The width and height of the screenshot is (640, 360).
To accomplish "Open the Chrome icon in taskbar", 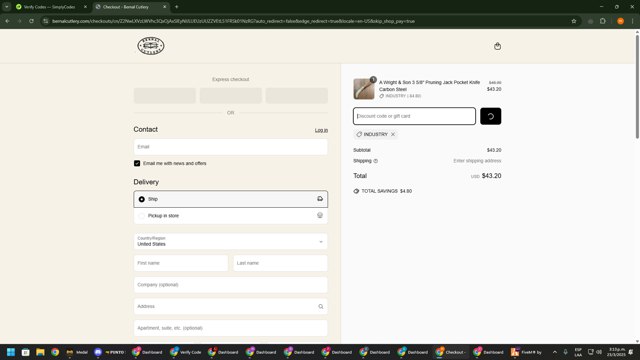I will click(x=55, y=352).
